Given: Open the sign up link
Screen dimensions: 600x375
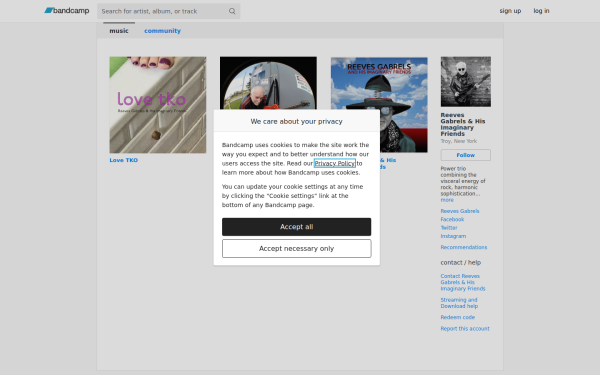Looking at the screenshot, I should point(510,11).
